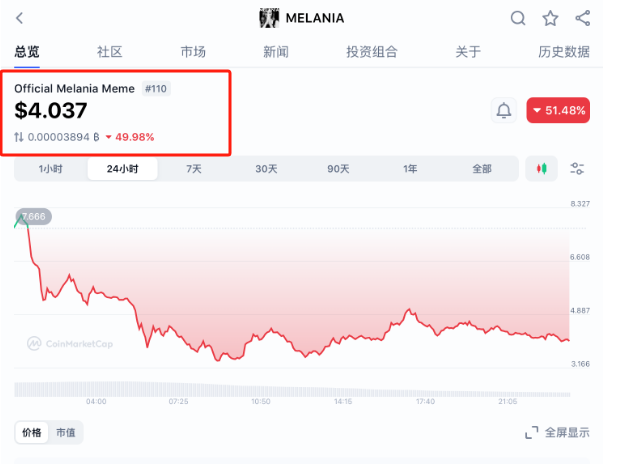Viewport: 625px width, 464px height.
Task: Toggle chart to 市值 view
Action: click(65, 432)
